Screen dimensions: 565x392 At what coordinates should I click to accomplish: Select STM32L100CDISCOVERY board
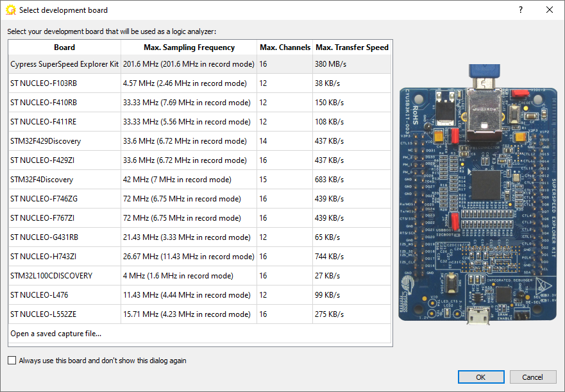coord(199,275)
